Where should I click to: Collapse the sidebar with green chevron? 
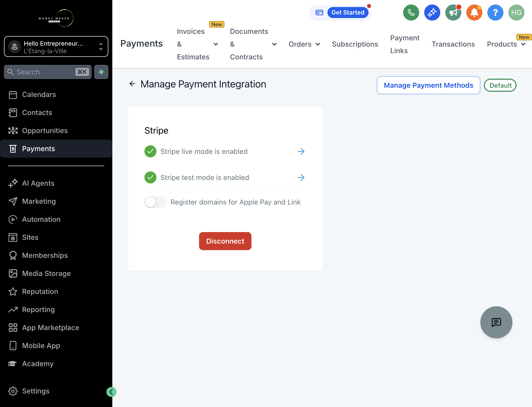click(111, 392)
